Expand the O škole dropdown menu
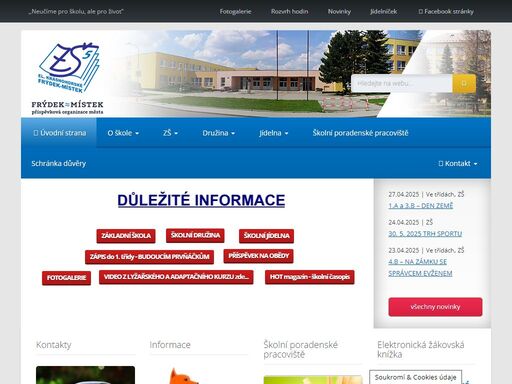512x384 pixels. pyautogui.click(x=123, y=133)
